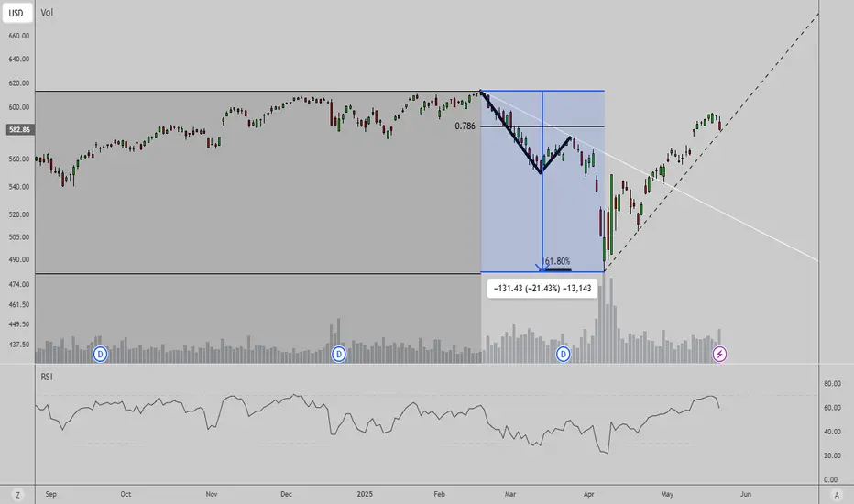Click the Dec label on time axis
Screen dimensions: 854x504
tap(286, 494)
